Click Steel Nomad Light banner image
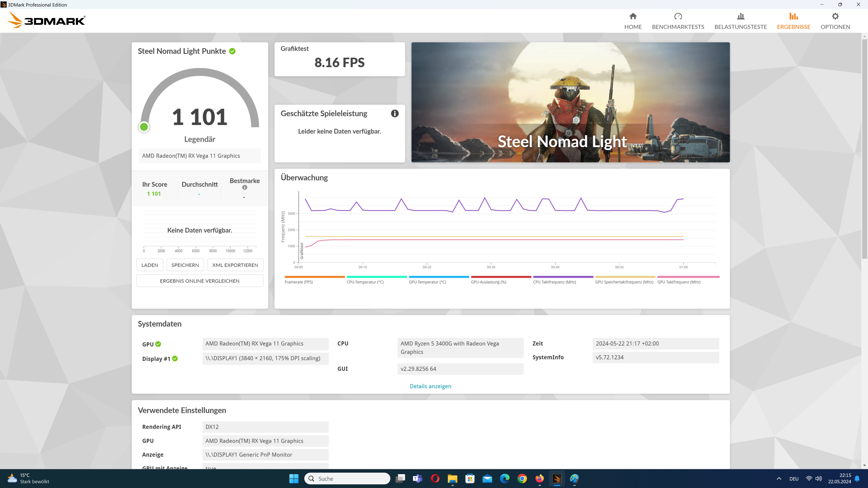The image size is (868, 488). point(570,102)
